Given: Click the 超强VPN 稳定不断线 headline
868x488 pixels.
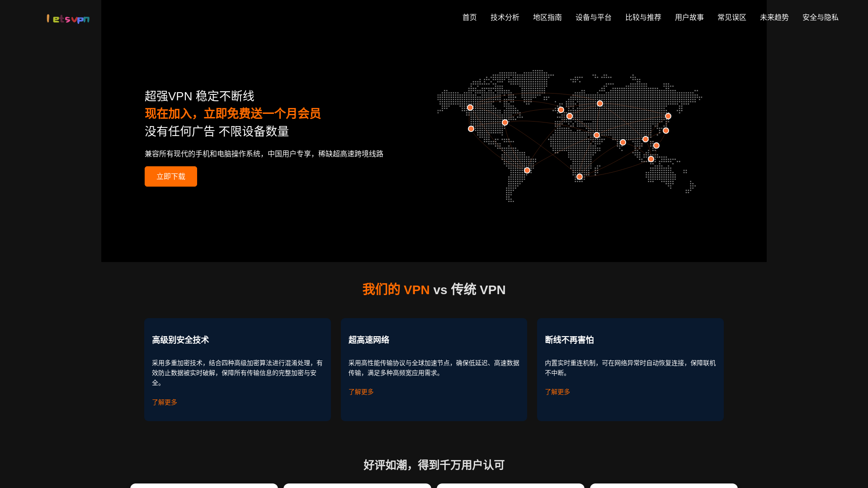Looking at the screenshot, I should [x=199, y=96].
